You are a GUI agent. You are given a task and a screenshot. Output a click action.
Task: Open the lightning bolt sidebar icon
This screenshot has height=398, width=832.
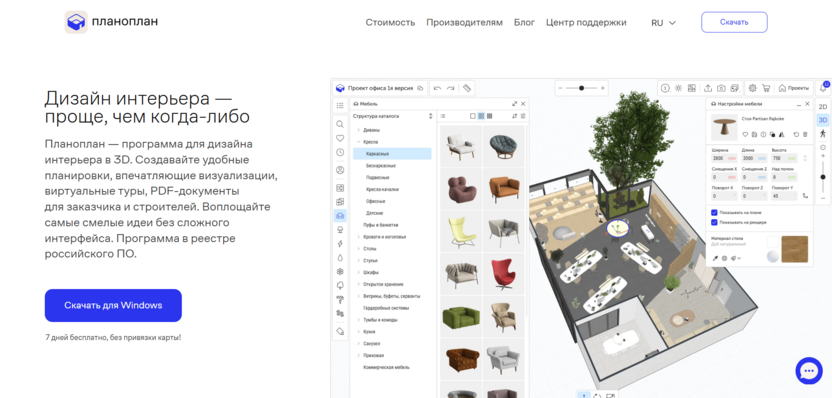[x=340, y=244]
